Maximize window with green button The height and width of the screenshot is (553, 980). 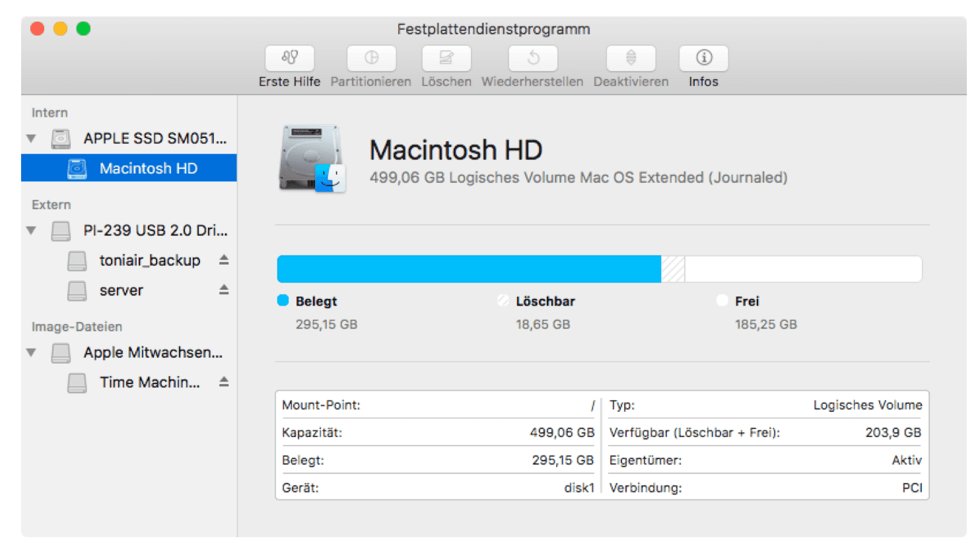[83, 28]
